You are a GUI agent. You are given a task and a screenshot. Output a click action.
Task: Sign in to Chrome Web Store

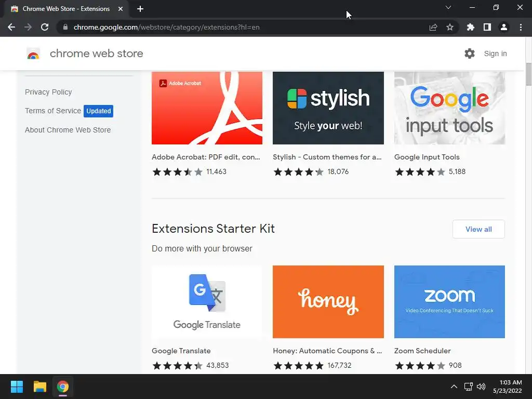click(495, 54)
